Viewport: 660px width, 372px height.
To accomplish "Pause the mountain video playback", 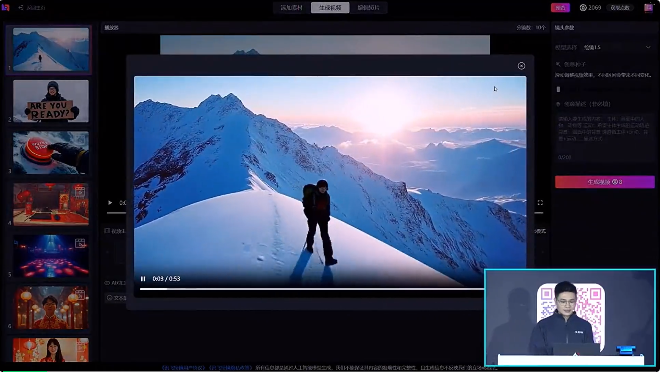I will 143,279.
